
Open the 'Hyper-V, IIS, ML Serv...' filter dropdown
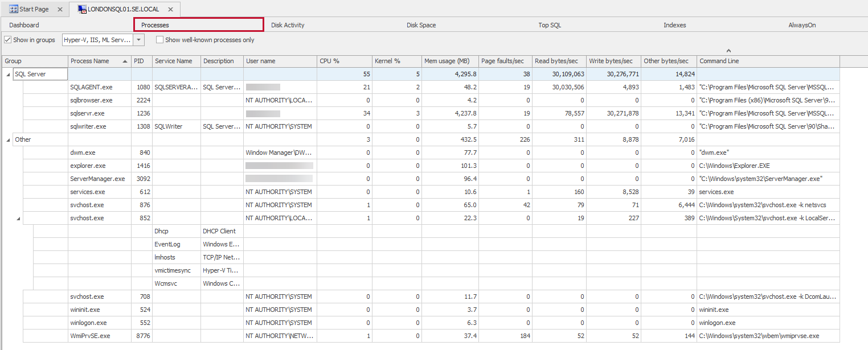[x=138, y=39]
